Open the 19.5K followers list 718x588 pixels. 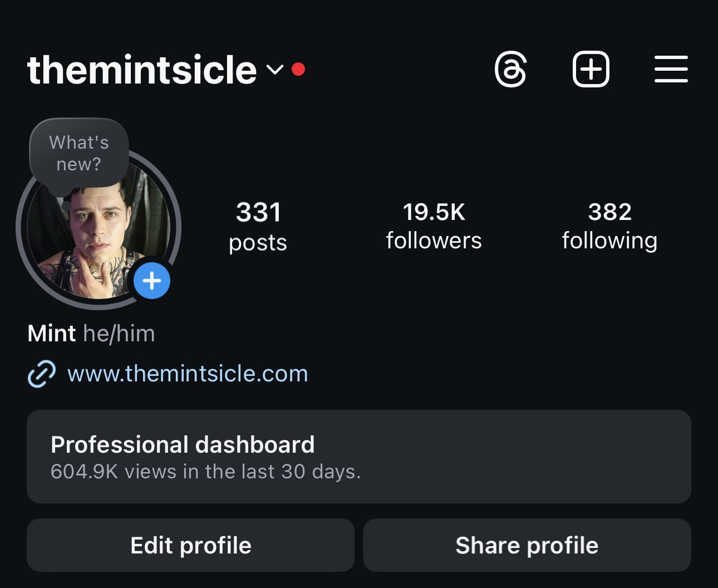coord(434,226)
